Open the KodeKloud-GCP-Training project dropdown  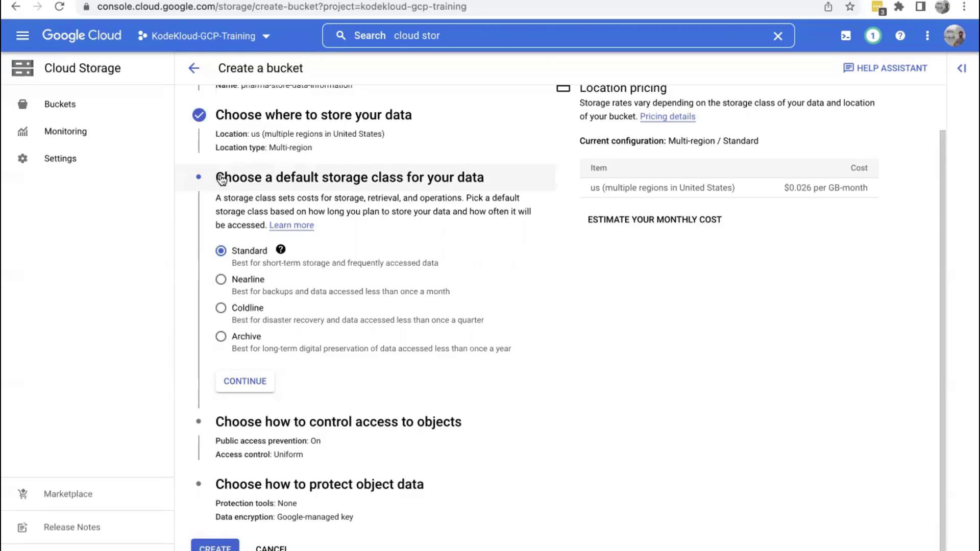(204, 36)
